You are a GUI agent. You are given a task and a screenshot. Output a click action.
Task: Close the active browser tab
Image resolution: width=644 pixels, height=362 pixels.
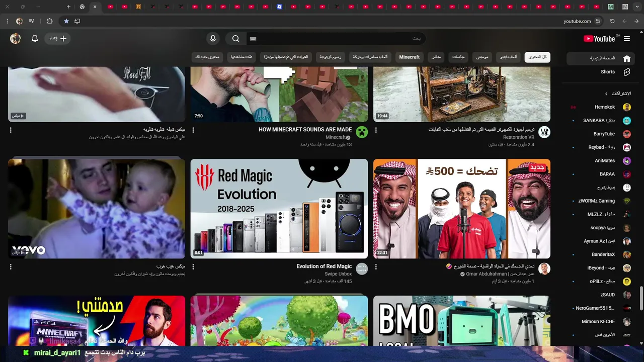pos(95,7)
